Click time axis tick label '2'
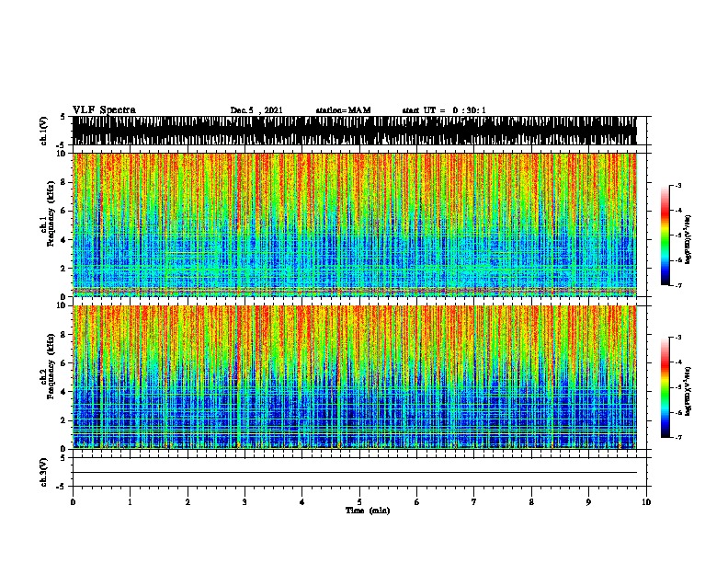728x563 pixels. [188, 502]
